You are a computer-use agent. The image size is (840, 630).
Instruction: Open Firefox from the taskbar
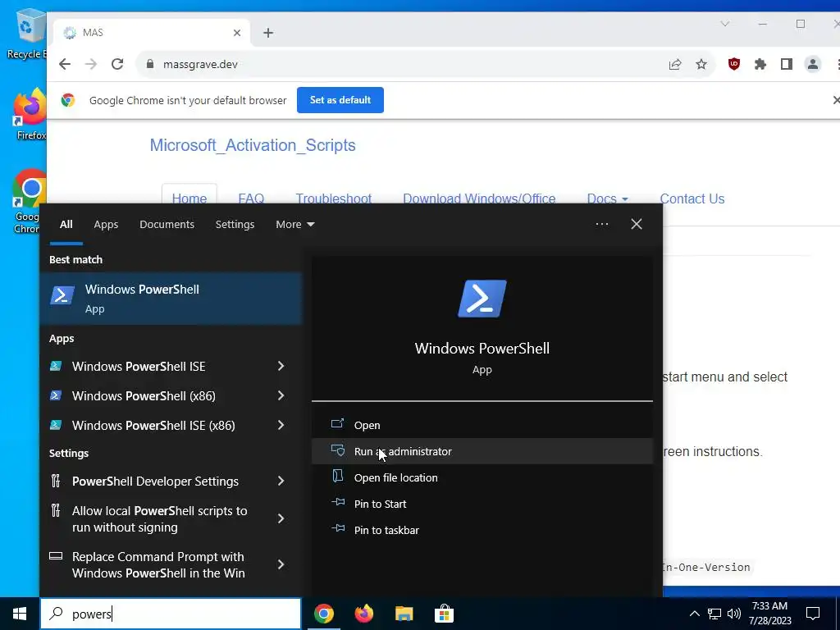[363, 614]
